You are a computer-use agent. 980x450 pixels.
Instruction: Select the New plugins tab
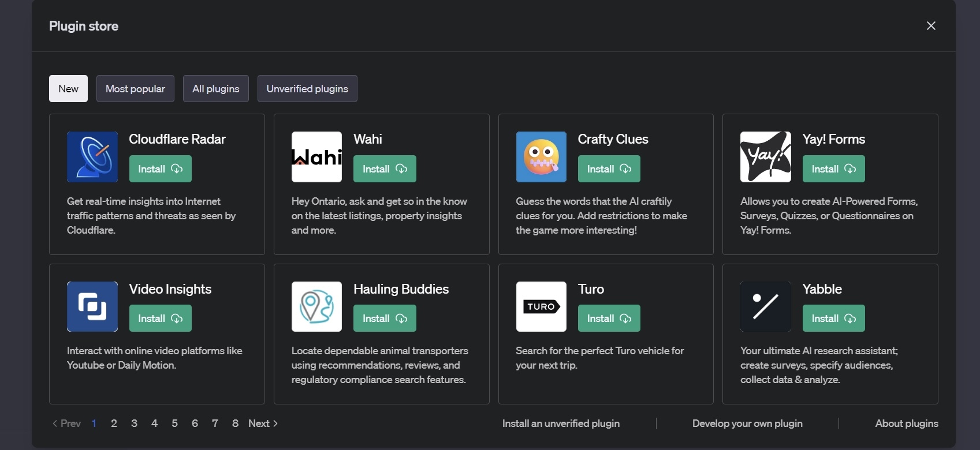68,88
